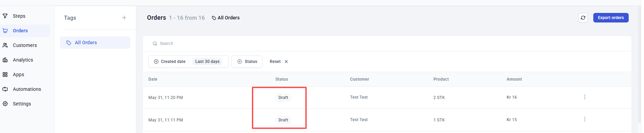Open the Apps page
This screenshot has height=133, width=644.
pyautogui.click(x=18, y=74)
